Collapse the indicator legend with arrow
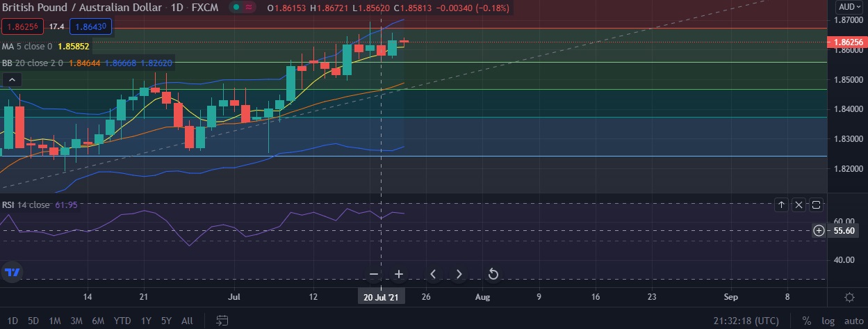The height and width of the screenshot is (329, 868). [x=10, y=80]
